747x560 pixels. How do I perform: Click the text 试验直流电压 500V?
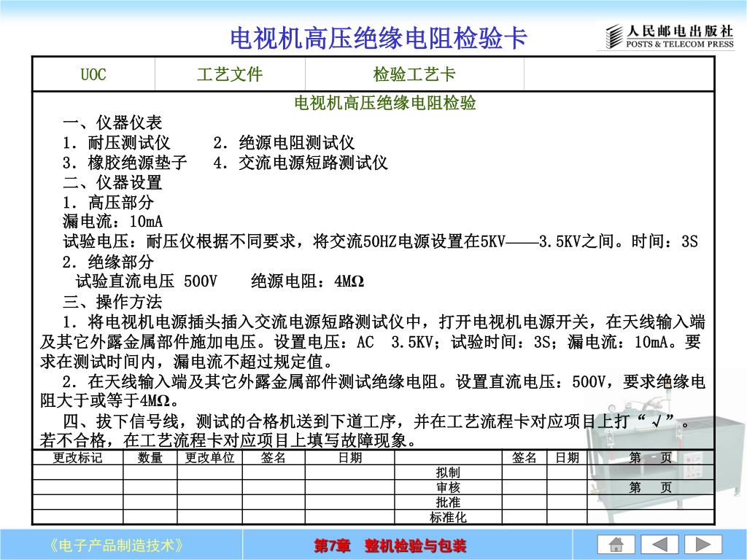click(x=146, y=281)
